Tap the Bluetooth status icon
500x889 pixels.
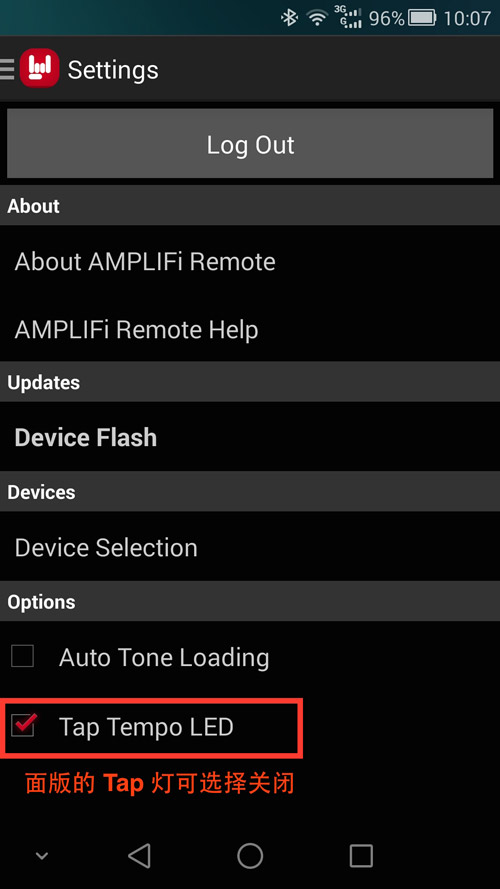[x=290, y=18]
